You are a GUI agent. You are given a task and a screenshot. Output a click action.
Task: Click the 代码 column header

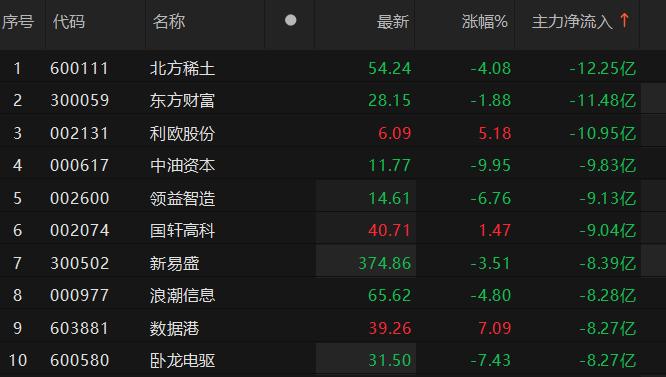coord(69,22)
